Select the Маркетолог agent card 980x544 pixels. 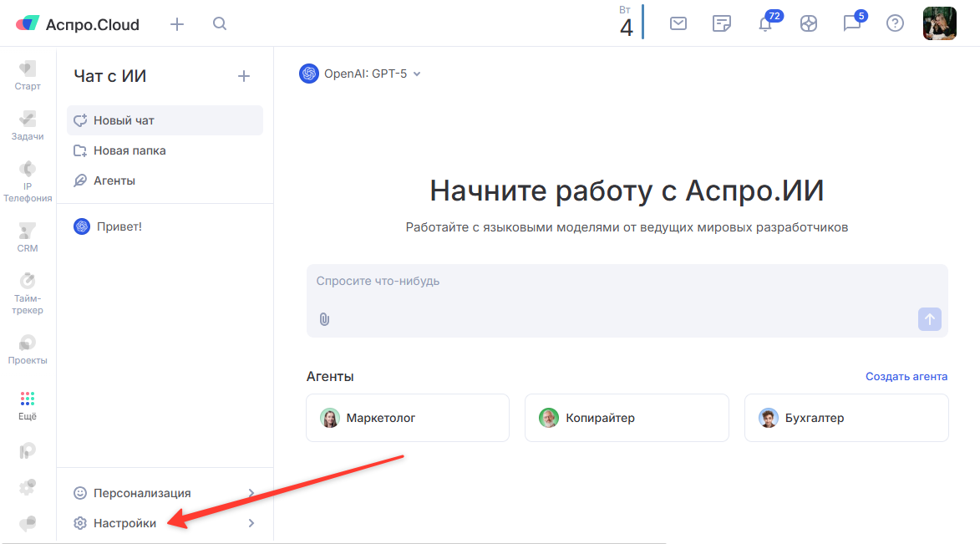(408, 418)
